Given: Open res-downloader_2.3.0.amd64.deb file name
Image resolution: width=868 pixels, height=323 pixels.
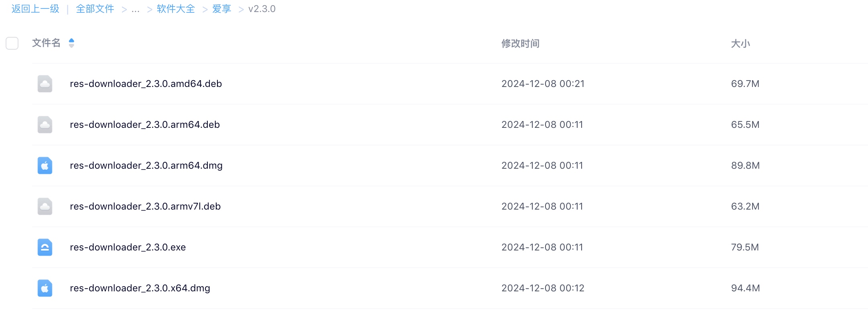Looking at the screenshot, I should pyautogui.click(x=146, y=84).
